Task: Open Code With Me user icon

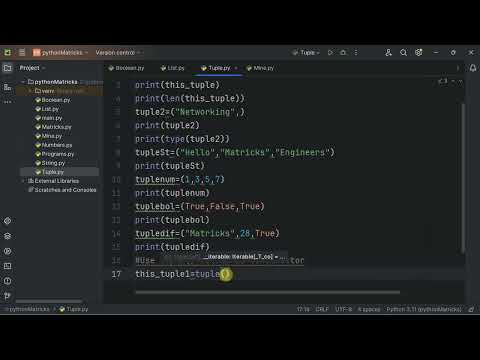Action: (x=388, y=52)
